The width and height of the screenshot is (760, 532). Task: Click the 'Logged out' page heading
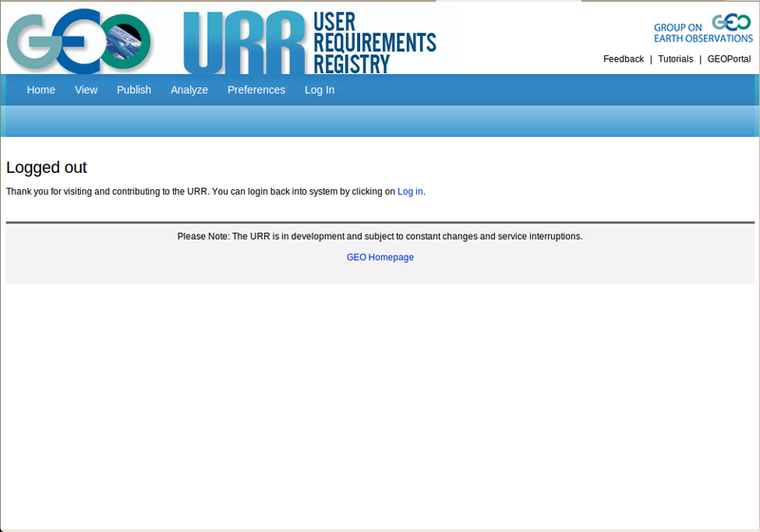(x=47, y=168)
